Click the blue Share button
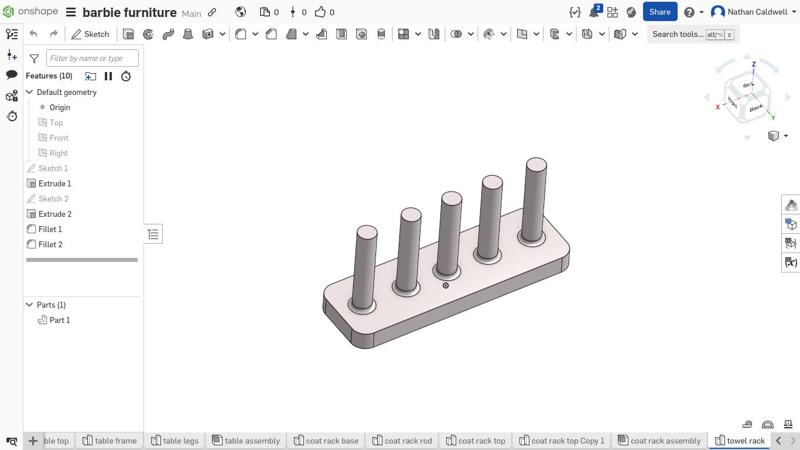This screenshot has width=800, height=450. pos(659,12)
